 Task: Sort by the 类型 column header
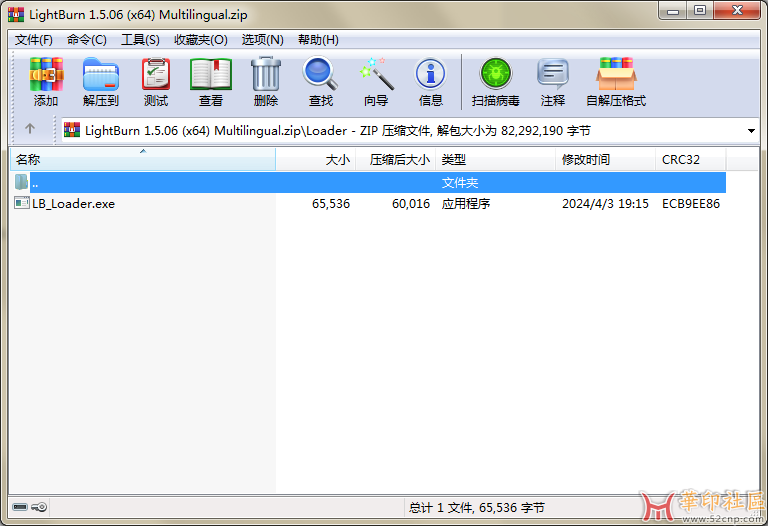tap(495, 160)
